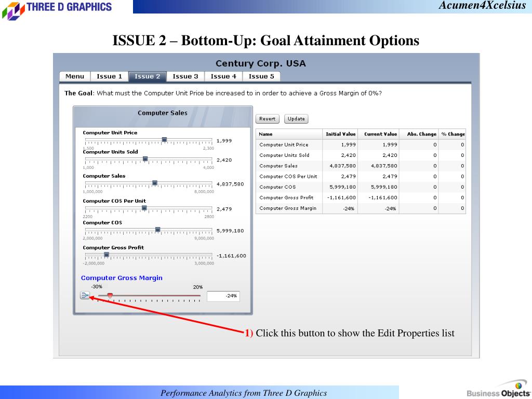The height and width of the screenshot is (399, 532).
Task: Click the Update button
Action: [x=296, y=119]
